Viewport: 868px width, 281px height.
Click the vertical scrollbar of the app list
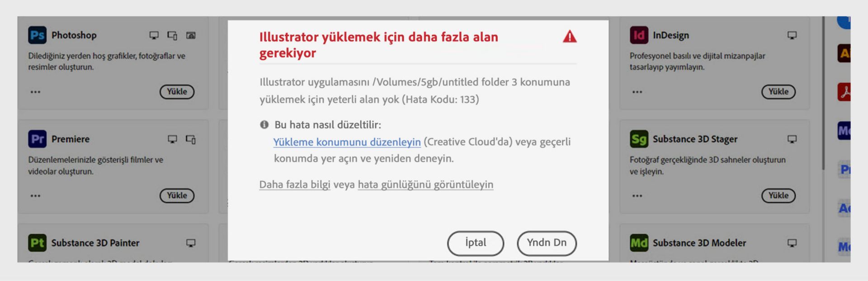click(x=823, y=93)
